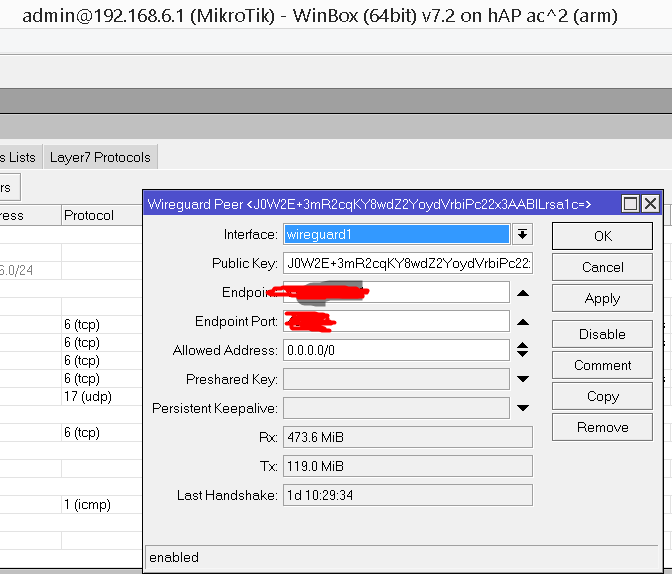Open the partially visible Lists tab

pyautogui.click(x=20, y=157)
